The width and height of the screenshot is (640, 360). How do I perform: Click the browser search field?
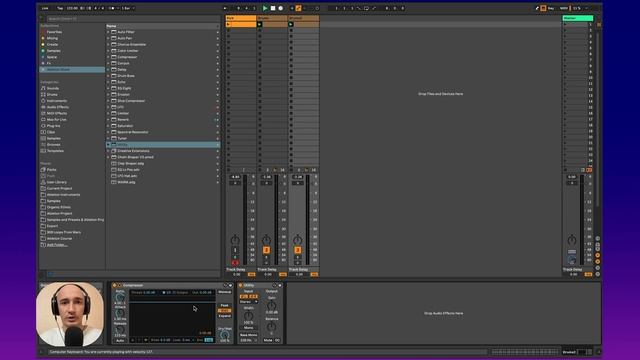(x=133, y=19)
